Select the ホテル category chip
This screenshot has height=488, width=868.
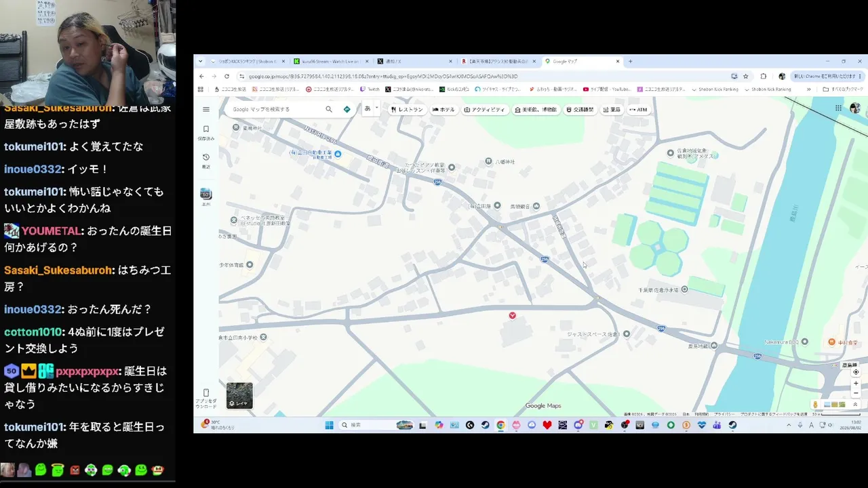point(444,110)
